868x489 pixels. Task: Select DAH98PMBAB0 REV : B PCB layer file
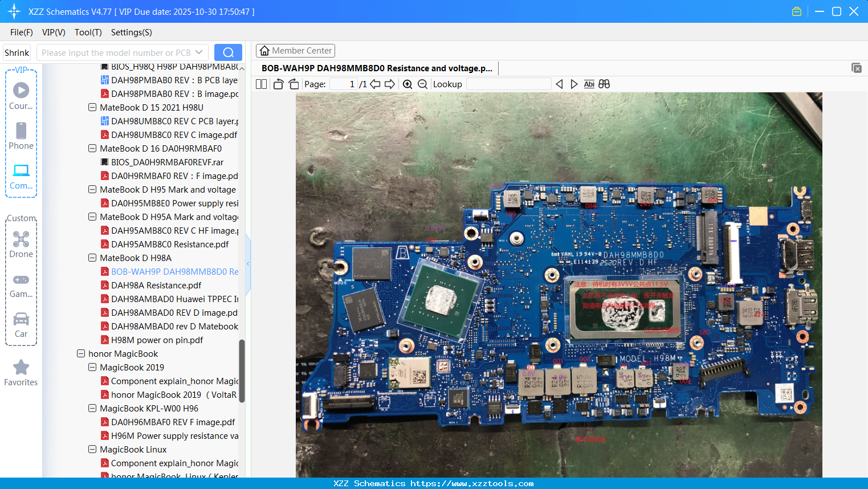click(169, 80)
